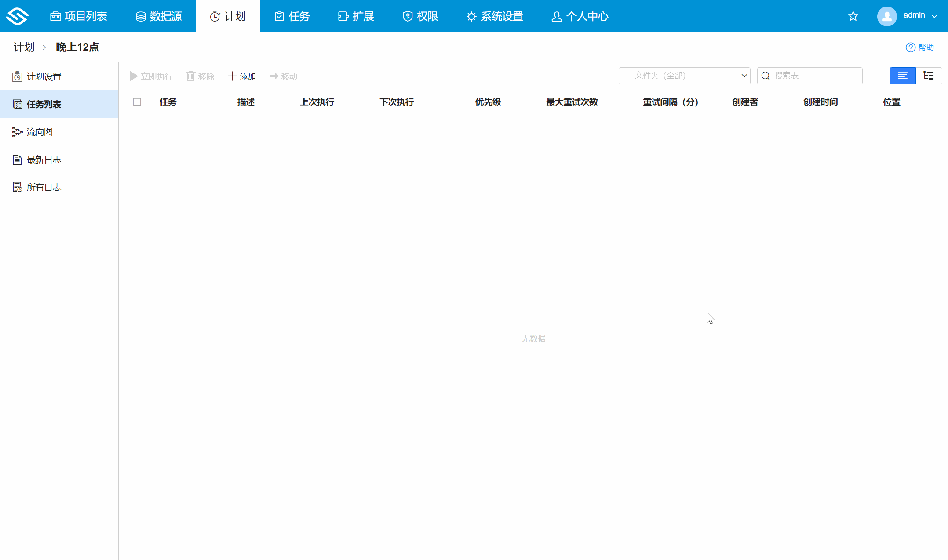
Task: Open the 权限 permissions section
Action: click(419, 16)
